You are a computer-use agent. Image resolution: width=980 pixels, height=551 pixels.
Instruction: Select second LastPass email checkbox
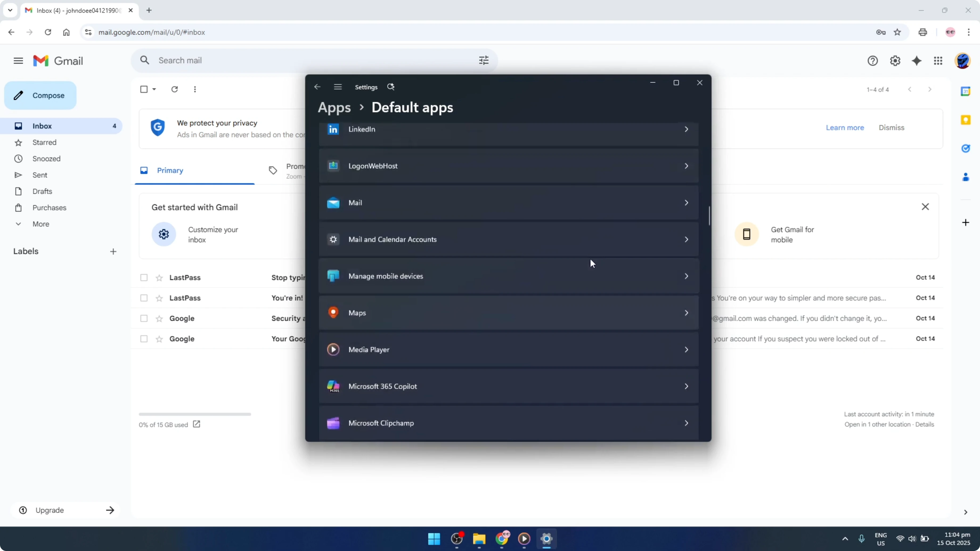(x=144, y=298)
